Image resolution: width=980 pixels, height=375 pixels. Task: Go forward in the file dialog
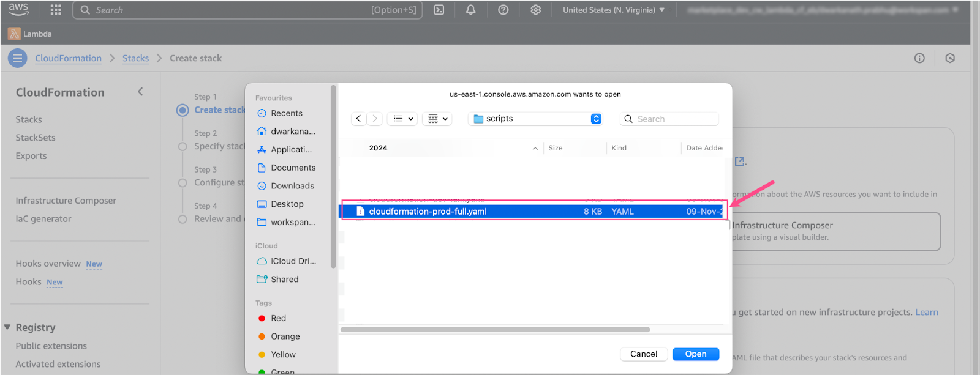375,119
